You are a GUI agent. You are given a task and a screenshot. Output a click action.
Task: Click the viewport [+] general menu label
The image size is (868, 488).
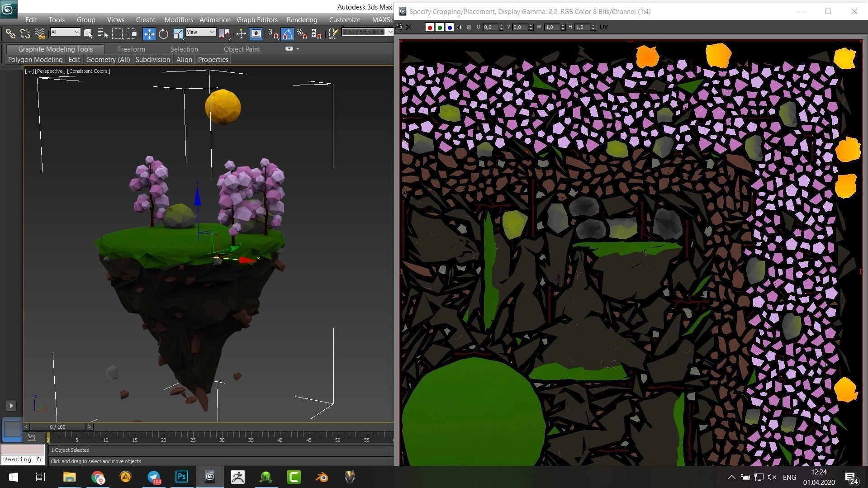29,71
